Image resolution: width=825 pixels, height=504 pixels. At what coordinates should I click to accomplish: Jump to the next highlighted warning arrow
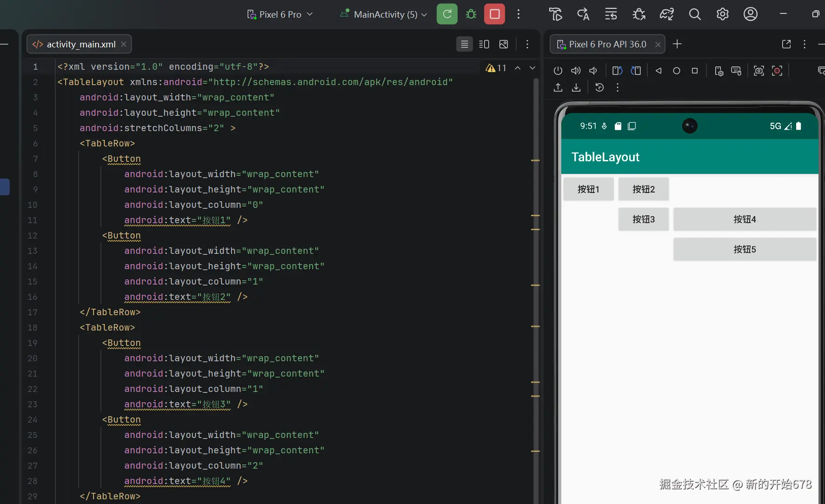click(x=532, y=68)
